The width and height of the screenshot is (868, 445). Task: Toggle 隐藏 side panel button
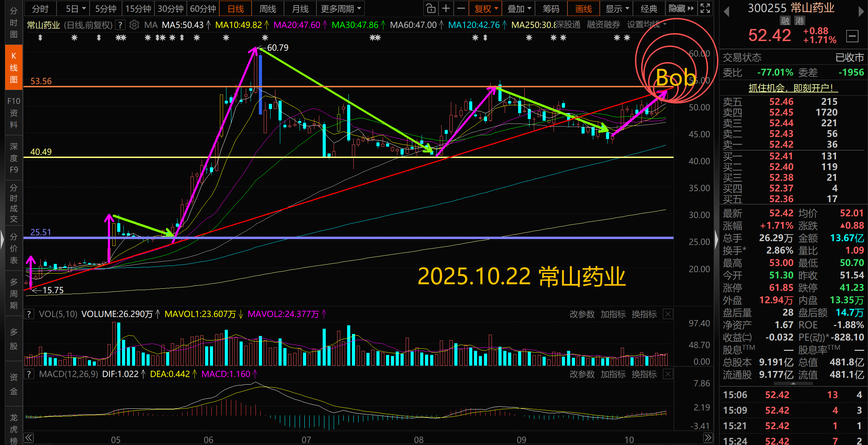(681, 8)
